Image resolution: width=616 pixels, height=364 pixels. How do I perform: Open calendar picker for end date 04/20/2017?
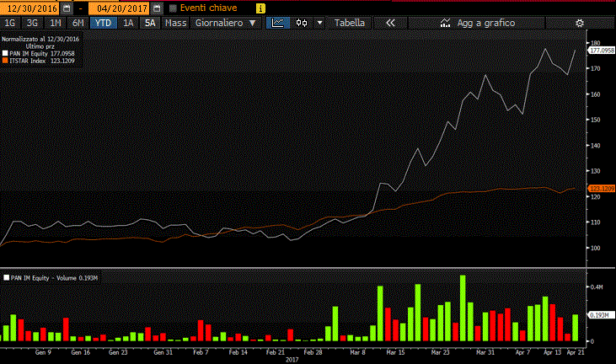157,7
